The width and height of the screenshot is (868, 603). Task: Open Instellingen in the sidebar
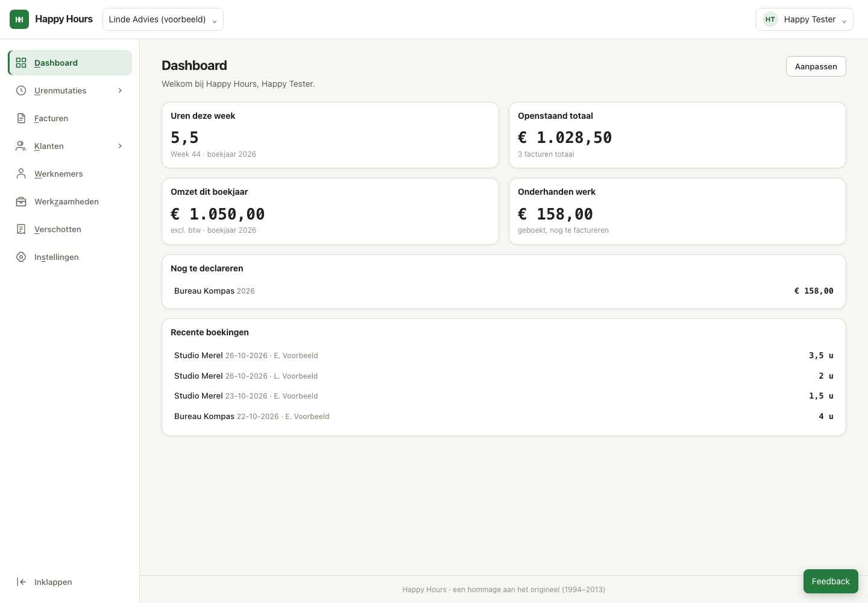pyautogui.click(x=70, y=257)
